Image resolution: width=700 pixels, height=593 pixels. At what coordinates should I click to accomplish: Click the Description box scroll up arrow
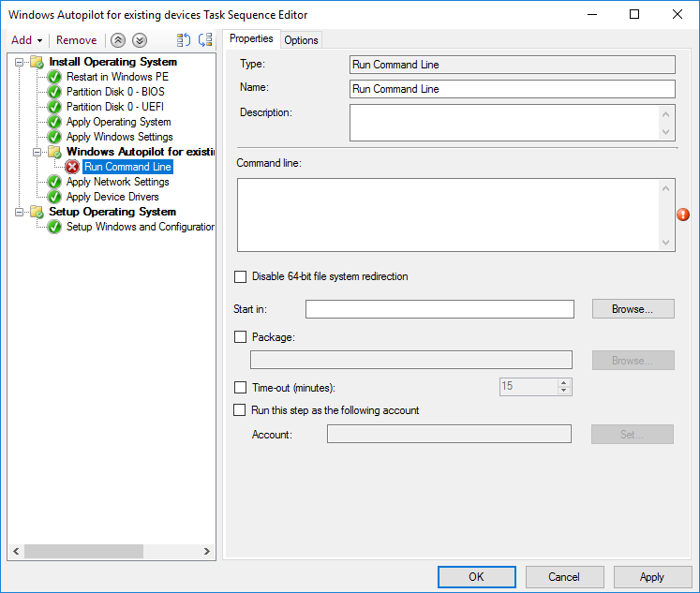(665, 114)
